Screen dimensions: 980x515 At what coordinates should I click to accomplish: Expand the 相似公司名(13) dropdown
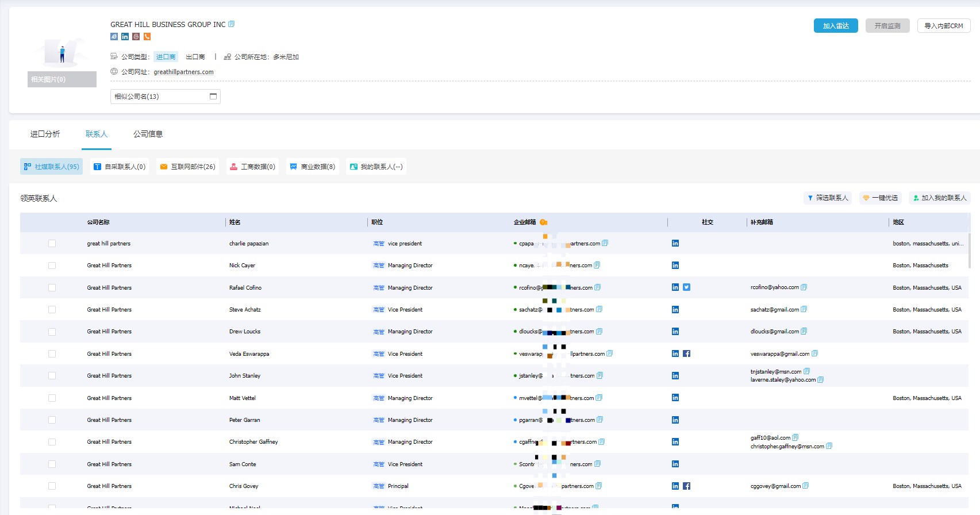[166, 97]
